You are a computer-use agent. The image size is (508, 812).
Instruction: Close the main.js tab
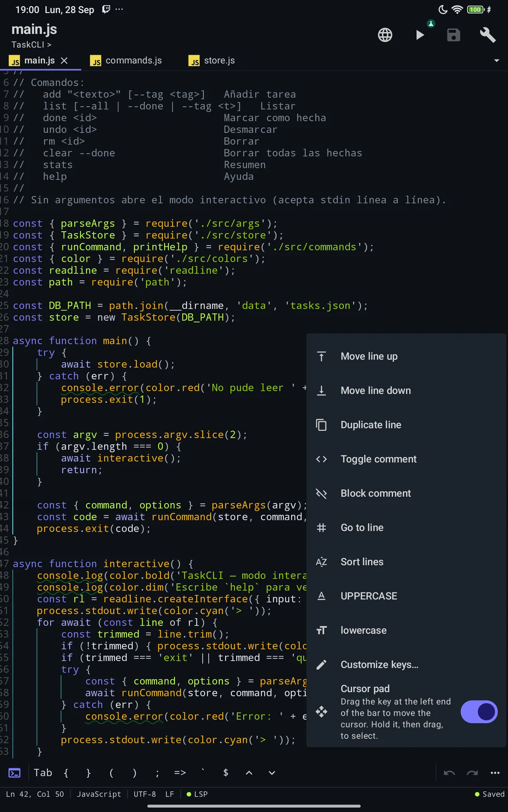tap(64, 61)
